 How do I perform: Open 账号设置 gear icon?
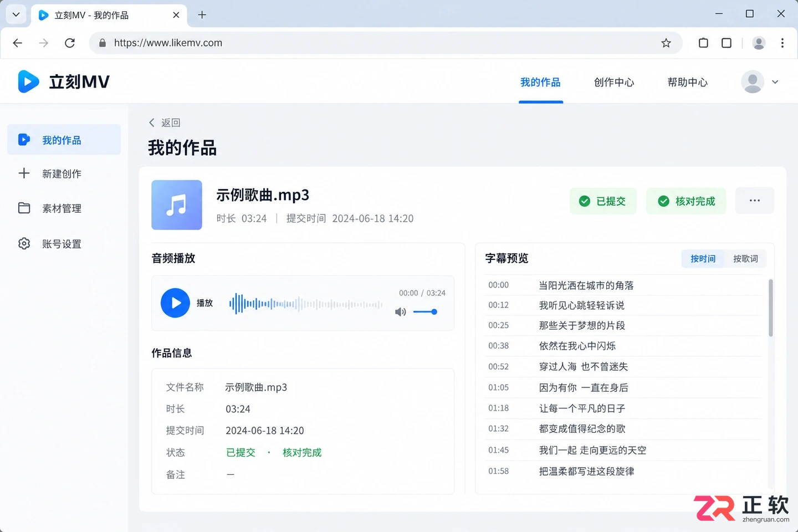click(x=24, y=244)
